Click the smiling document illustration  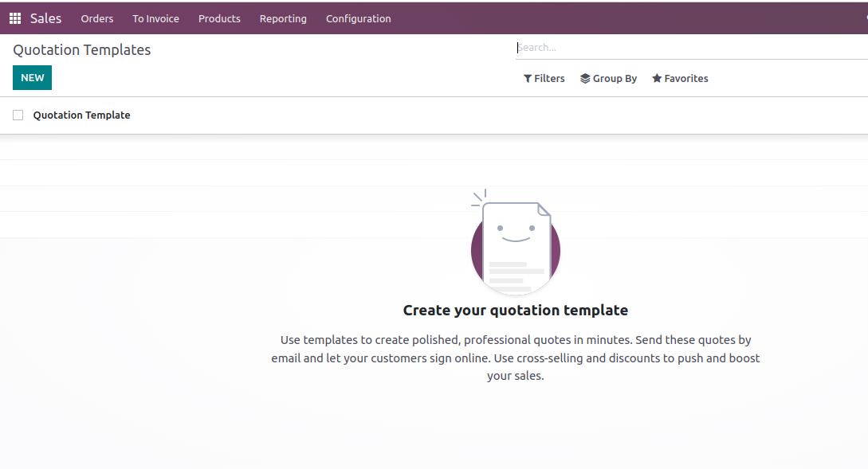pyautogui.click(x=515, y=244)
